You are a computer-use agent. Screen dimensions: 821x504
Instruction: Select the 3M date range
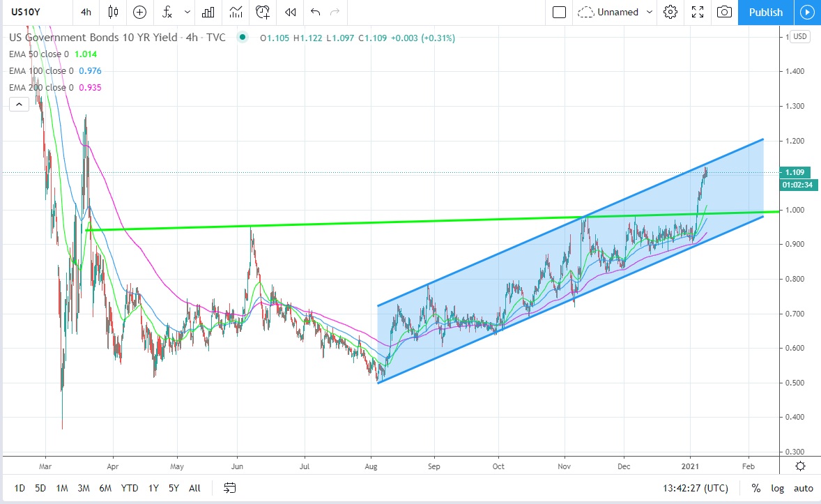[83, 488]
